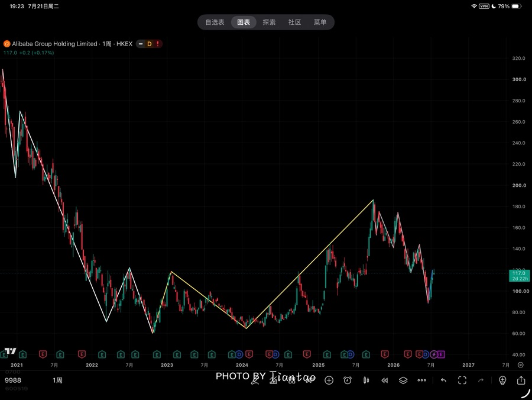This screenshot has width=532, height=400.
Task: Tap the 2023 time axis label
Action: click(167, 365)
